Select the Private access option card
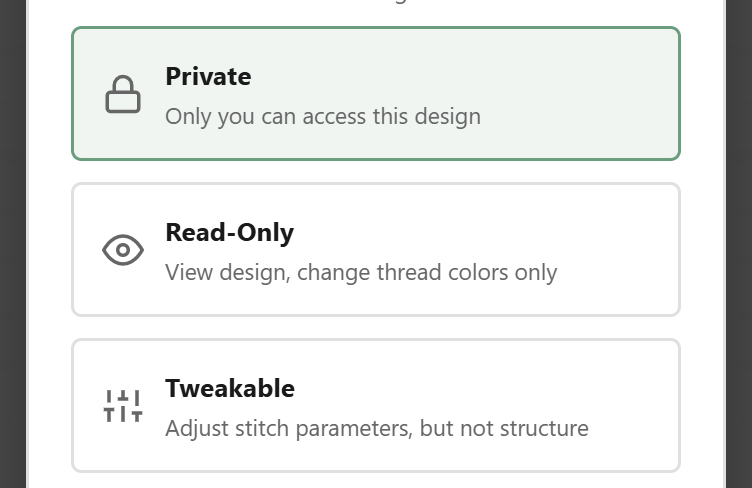The height and width of the screenshot is (488, 752). (375, 94)
